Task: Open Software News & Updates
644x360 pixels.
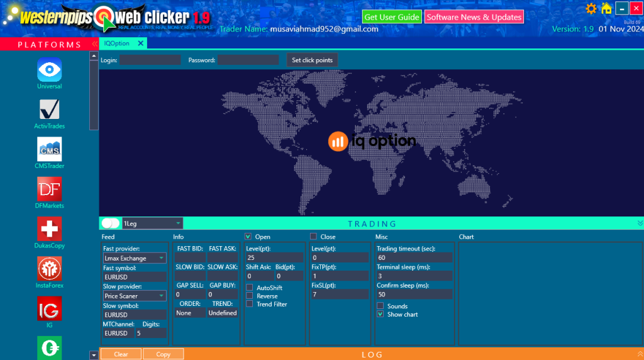Action: (x=474, y=17)
